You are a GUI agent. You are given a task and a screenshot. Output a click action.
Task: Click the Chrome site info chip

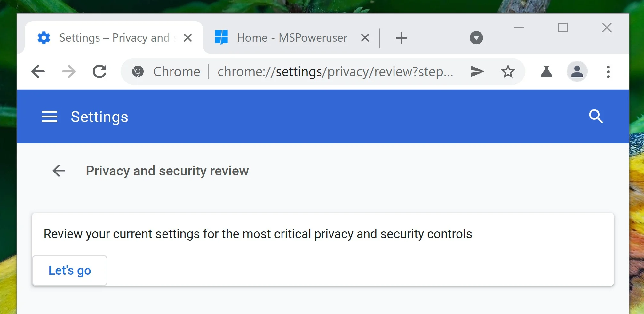tap(166, 72)
